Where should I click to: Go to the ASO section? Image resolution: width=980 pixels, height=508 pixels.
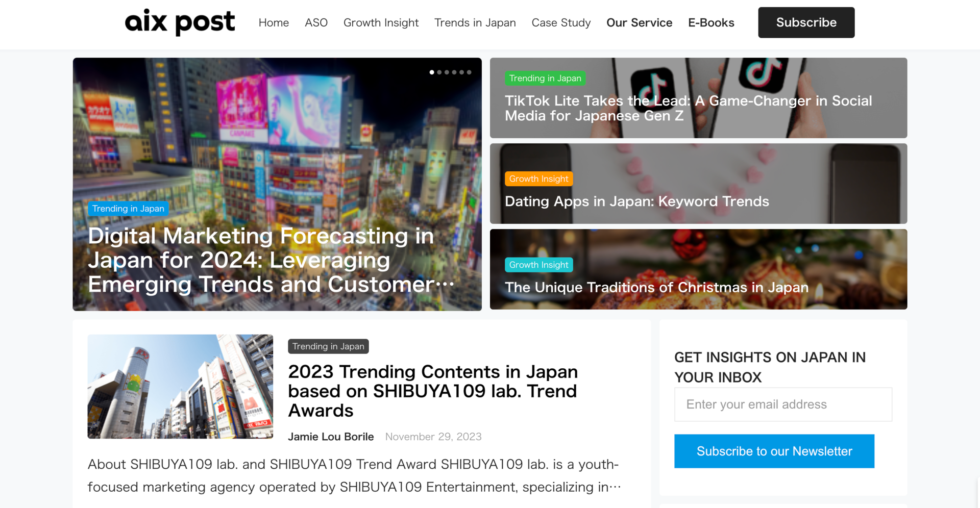316,23
